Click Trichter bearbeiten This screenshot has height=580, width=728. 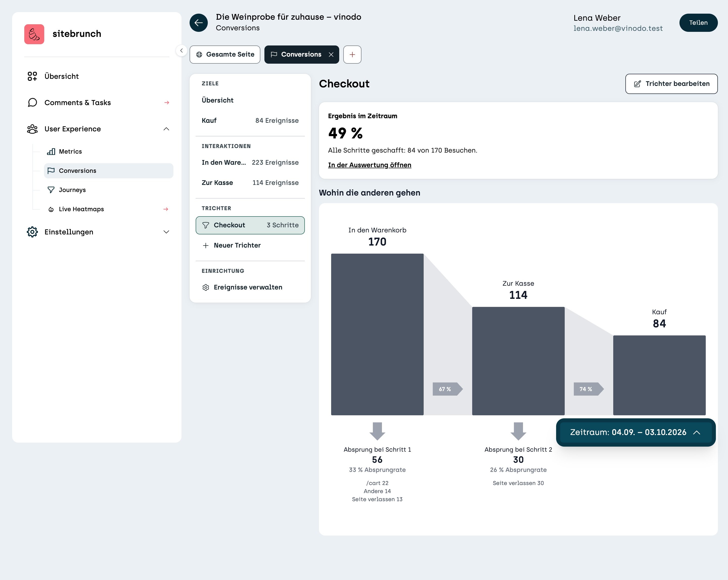click(671, 84)
